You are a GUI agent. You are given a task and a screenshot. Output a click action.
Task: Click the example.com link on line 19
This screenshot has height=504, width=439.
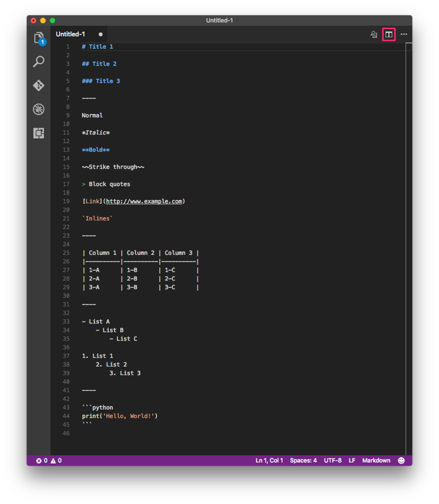tap(144, 201)
